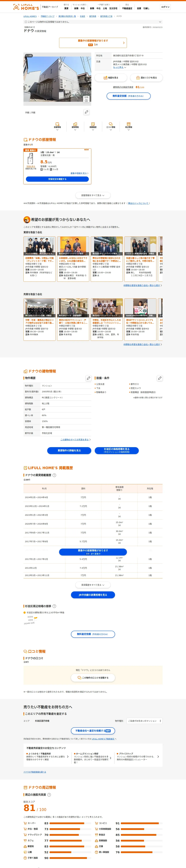Image resolution: width=186 pixels, height=868 pixels.
Task: Open the 注文住宅 header menu item
Action: click(x=113, y=8)
